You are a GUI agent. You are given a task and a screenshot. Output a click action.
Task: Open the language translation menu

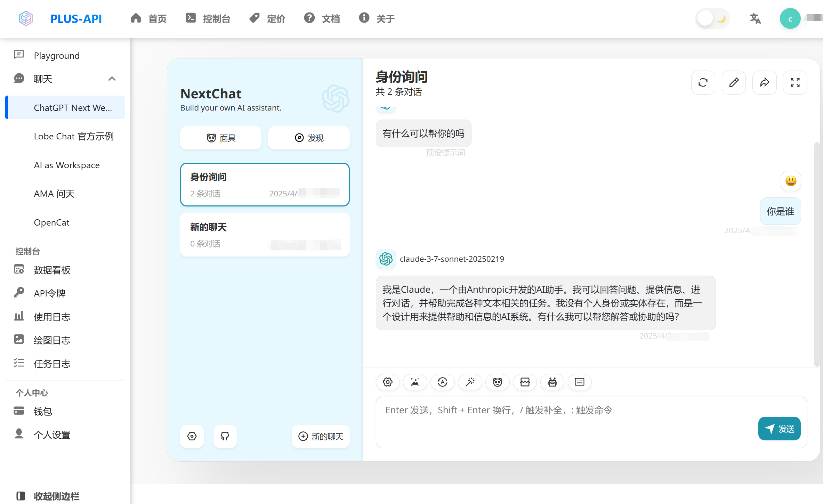coord(755,18)
